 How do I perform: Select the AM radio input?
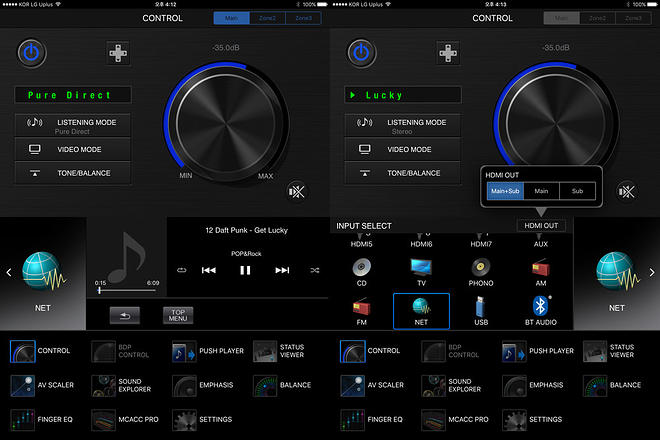(x=541, y=268)
